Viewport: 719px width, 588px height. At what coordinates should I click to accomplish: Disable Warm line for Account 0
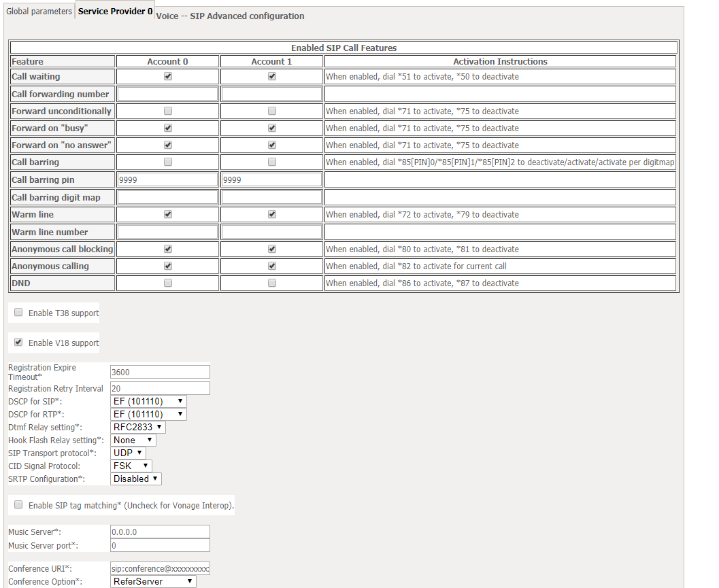point(168,214)
